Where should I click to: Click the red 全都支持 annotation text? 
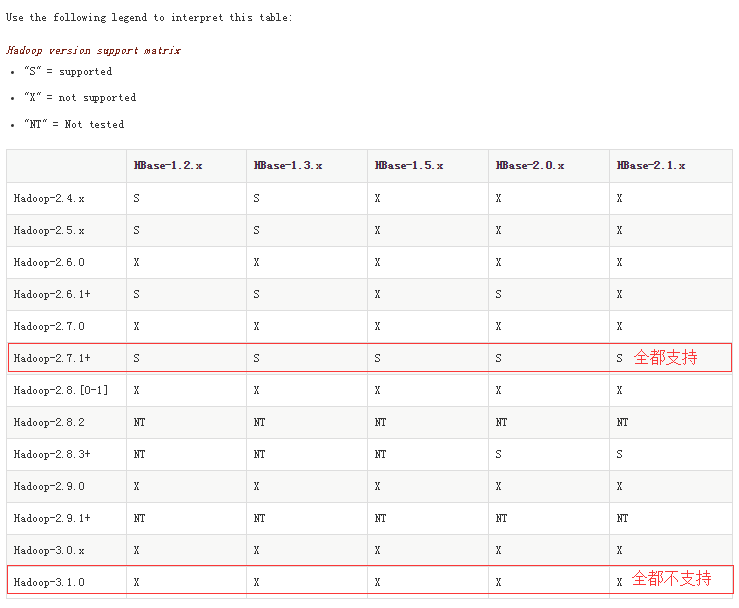(x=665, y=357)
